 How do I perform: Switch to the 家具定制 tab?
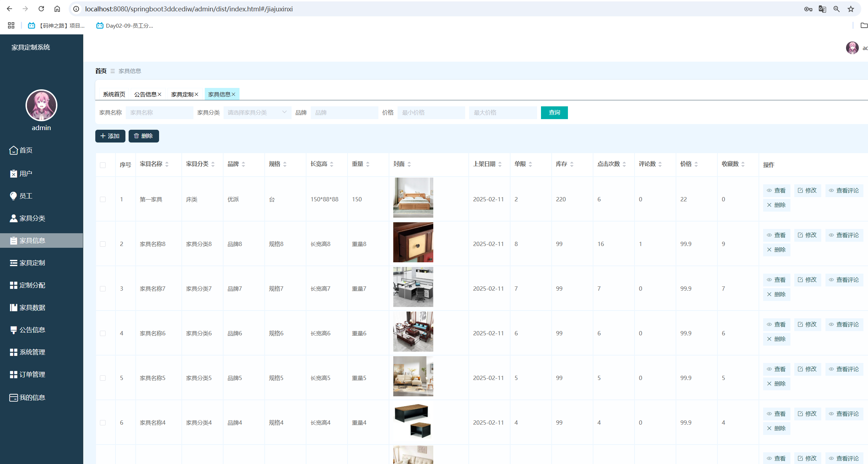click(x=182, y=94)
